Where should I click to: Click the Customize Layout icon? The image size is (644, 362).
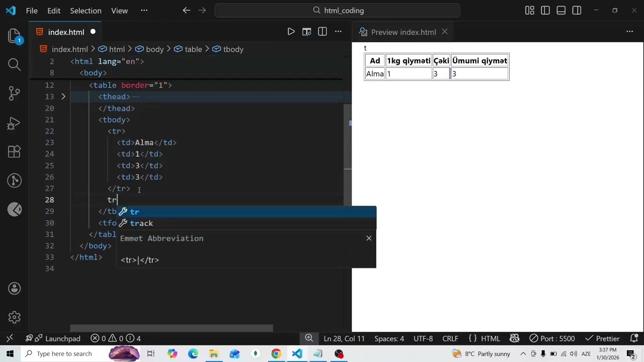coord(529,10)
